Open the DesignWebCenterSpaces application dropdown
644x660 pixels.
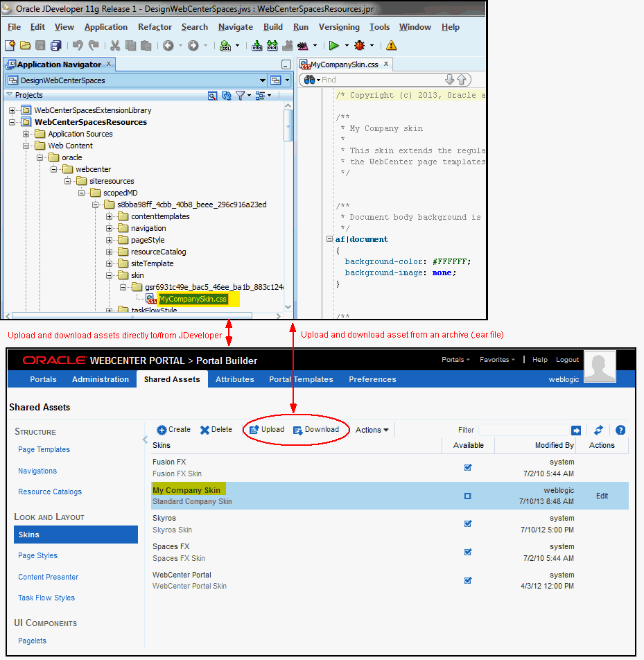263,80
